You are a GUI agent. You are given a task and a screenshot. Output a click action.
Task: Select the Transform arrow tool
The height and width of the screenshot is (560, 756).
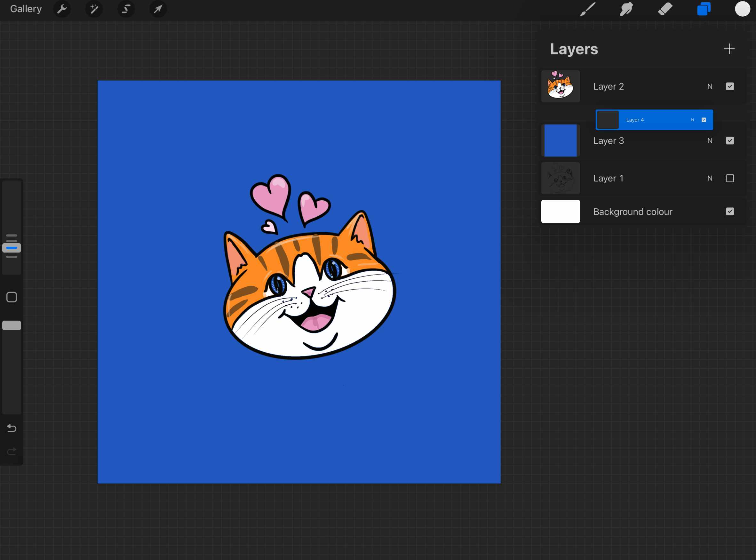click(158, 9)
